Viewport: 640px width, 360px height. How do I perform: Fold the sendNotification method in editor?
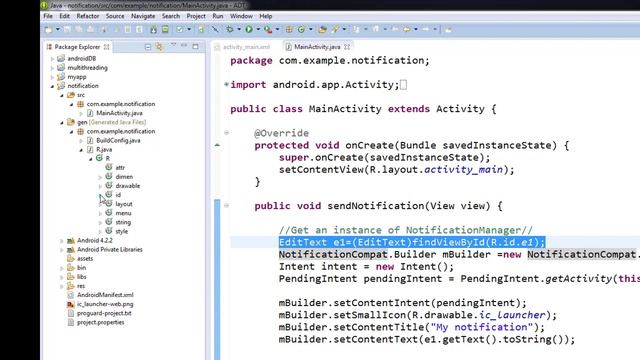227,205
